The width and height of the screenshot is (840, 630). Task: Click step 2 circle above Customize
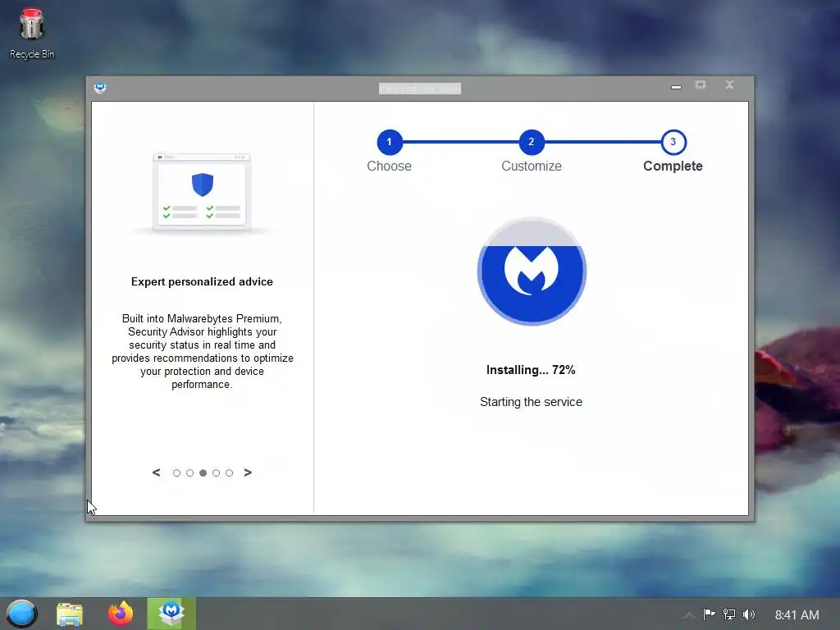532,142
